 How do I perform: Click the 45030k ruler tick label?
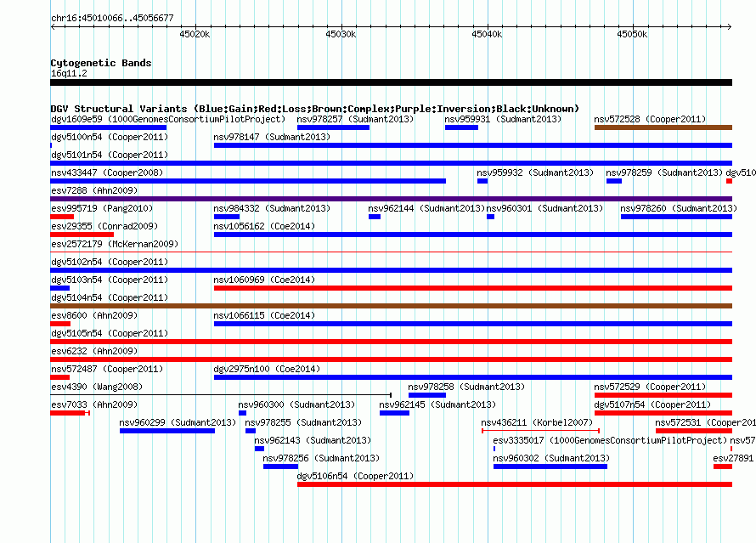coord(341,34)
